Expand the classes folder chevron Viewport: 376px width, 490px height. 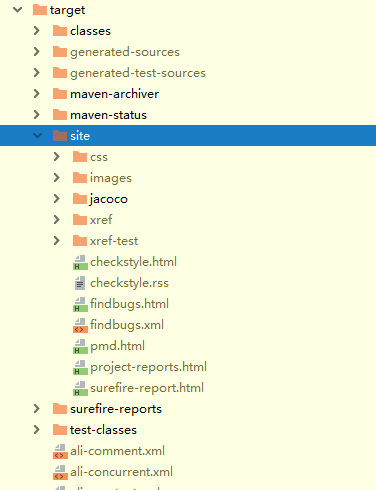tap(37, 31)
